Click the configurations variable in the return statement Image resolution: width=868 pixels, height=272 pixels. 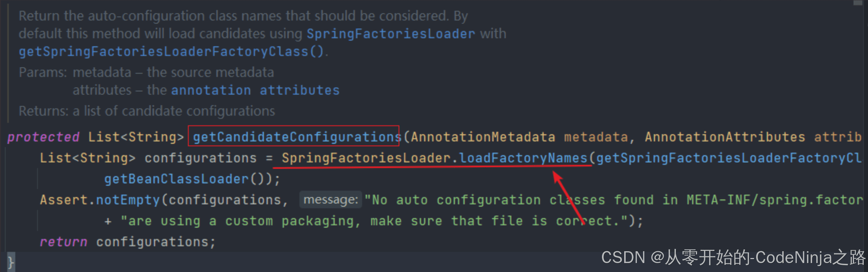(x=152, y=242)
